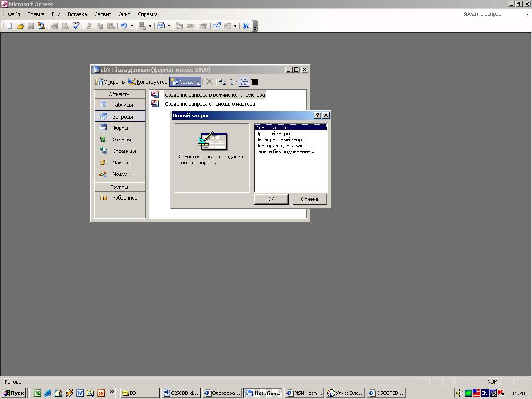Image resolution: width=532 pixels, height=399 pixels.
Task: Click Конструктор button in db3 toolbar
Action: 148,82
